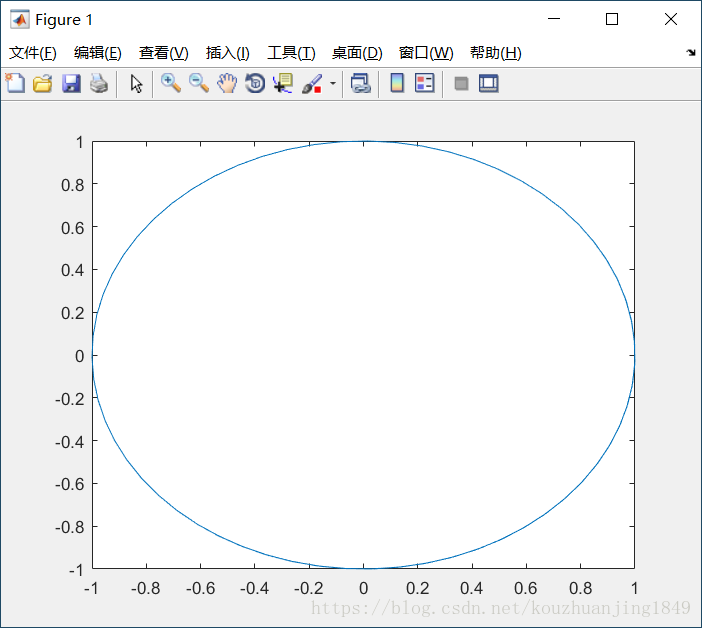The image size is (702, 628).
Task: Open the 编辑(E) menu
Action: (x=98, y=53)
